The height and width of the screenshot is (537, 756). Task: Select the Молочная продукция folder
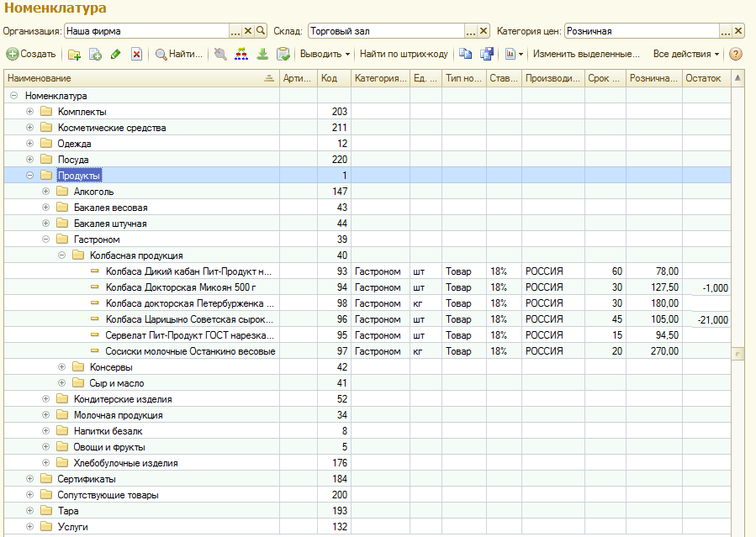coord(367,414)
